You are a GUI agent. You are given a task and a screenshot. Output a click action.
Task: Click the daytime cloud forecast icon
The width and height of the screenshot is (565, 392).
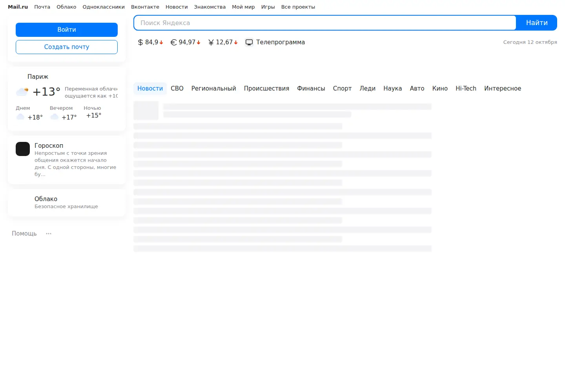click(x=20, y=117)
